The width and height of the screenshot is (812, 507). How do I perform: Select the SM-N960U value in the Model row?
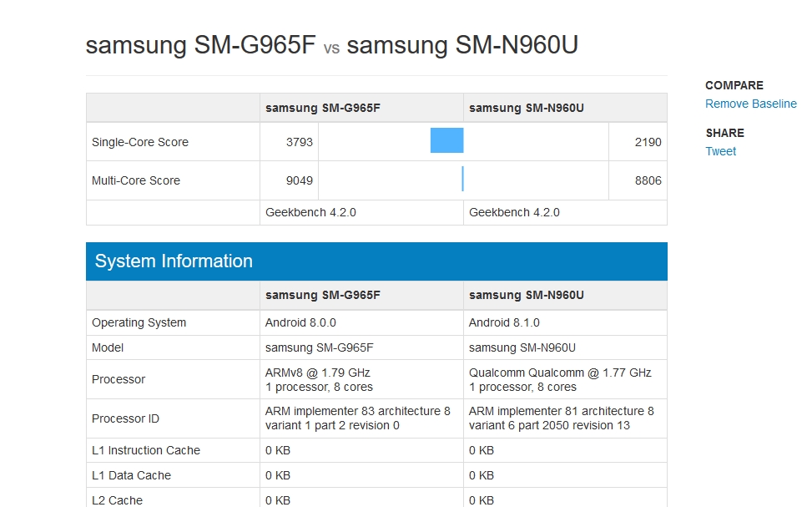522,347
